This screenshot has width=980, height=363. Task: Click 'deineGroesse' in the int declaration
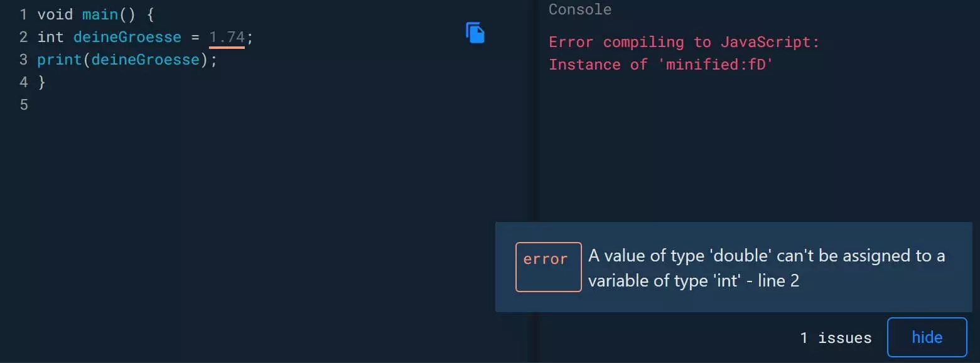(127, 37)
